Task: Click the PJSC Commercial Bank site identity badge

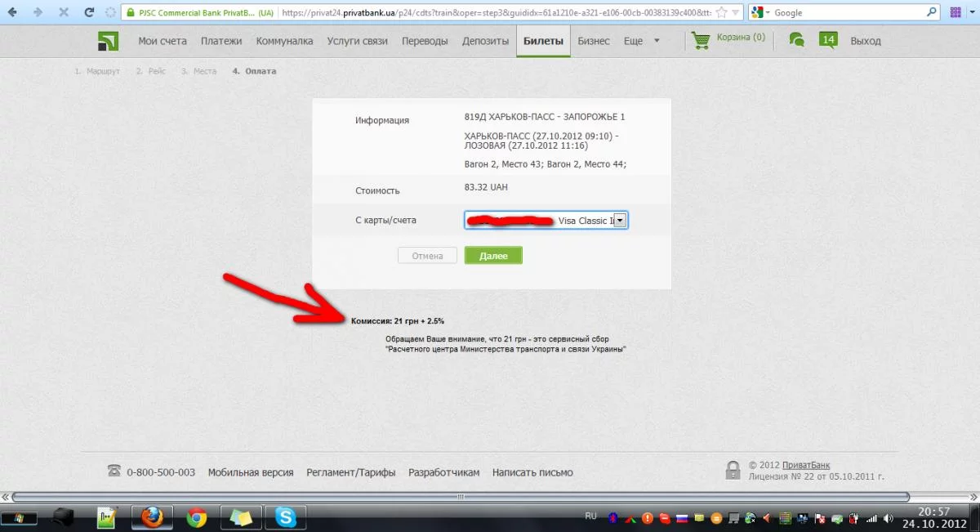Action: (x=198, y=13)
